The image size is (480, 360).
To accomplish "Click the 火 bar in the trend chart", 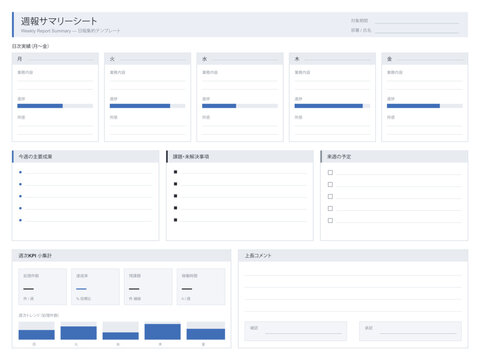I will pos(78,333).
